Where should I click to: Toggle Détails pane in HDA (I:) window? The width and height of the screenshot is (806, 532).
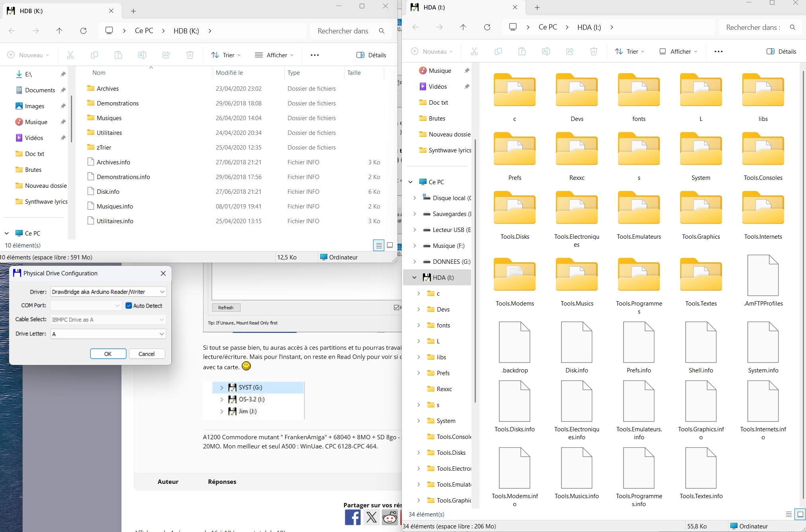click(x=781, y=51)
